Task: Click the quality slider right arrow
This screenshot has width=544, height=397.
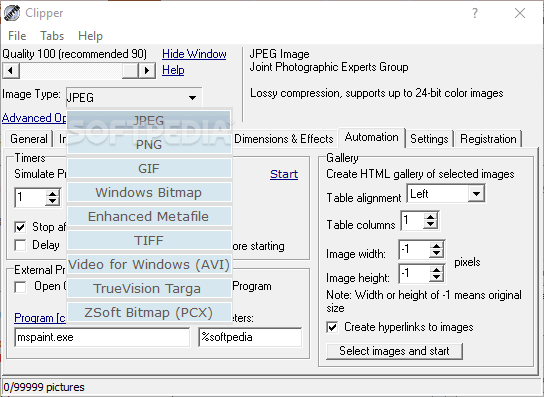Action: point(146,71)
